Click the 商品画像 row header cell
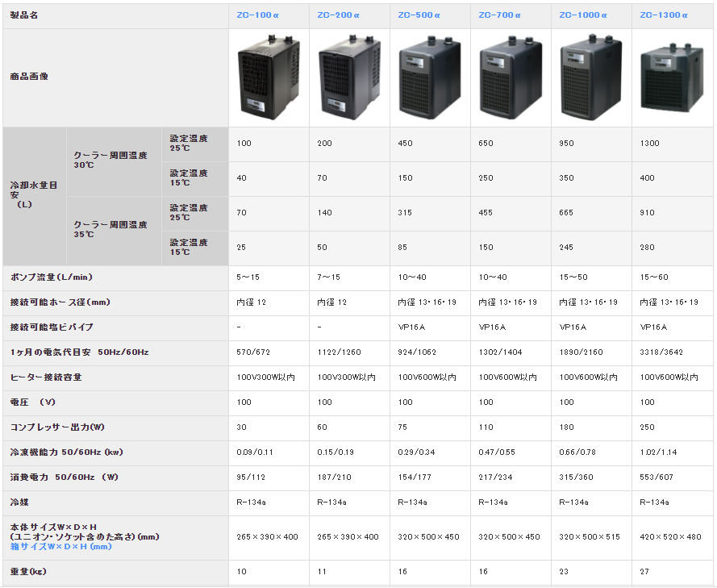This screenshot has width=717, height=588. click(x=29, y=77)
